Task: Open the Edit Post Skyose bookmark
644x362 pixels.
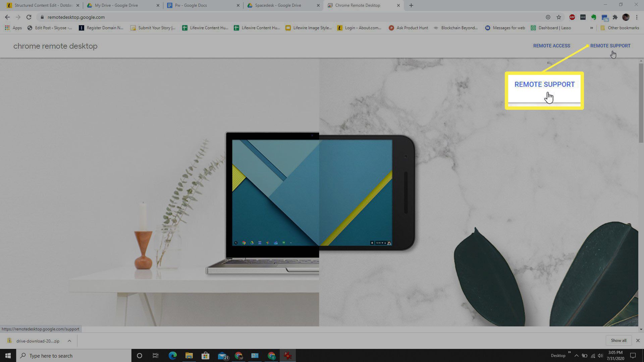Action: point(50,28)
